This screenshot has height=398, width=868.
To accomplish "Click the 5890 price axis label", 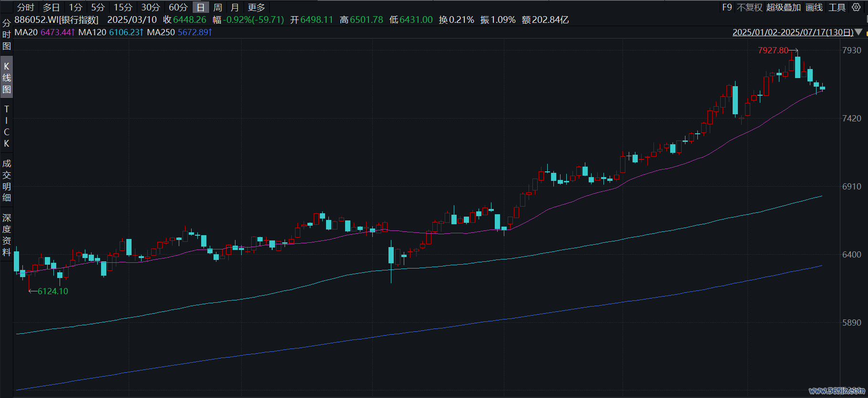I will [852, 322].
